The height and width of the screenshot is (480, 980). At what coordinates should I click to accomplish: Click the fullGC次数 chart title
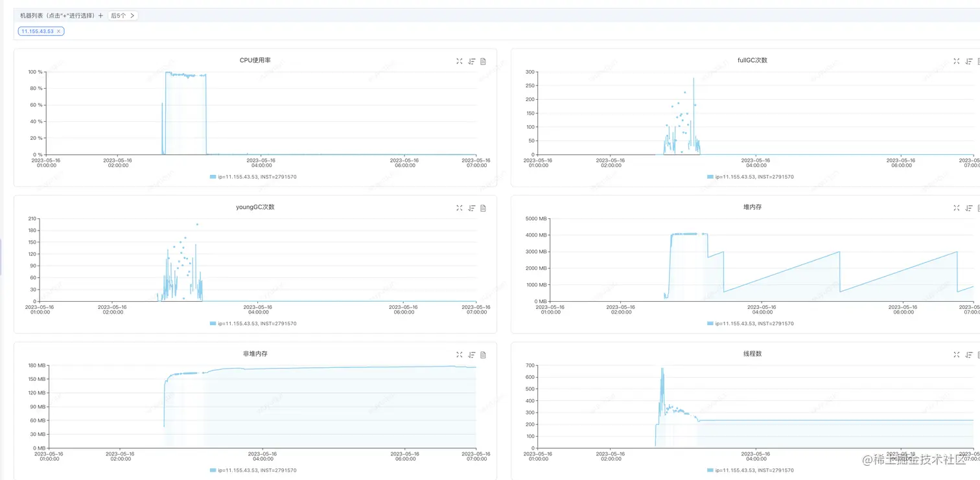click(x=752, y=60)
